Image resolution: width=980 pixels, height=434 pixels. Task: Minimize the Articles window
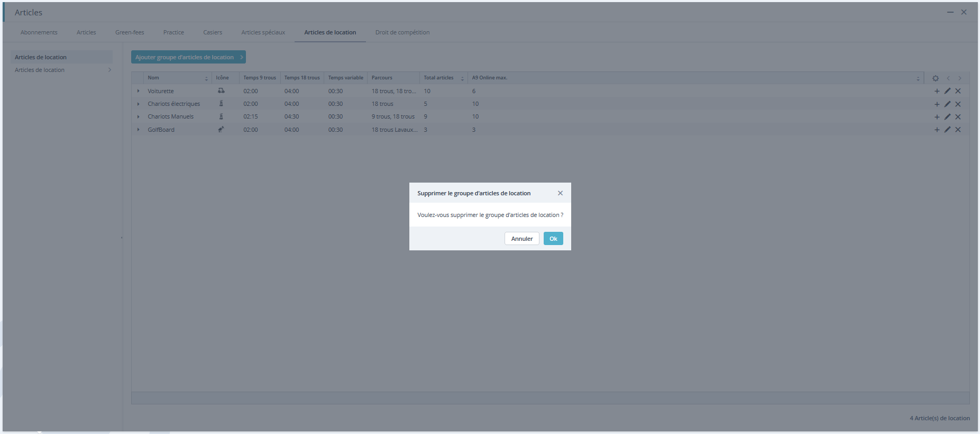point(950,12)
